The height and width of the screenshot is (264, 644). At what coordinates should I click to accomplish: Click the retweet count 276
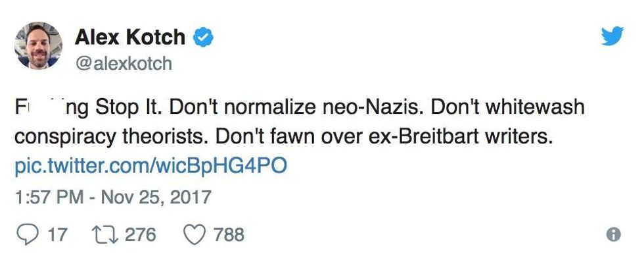coord(140,235)
